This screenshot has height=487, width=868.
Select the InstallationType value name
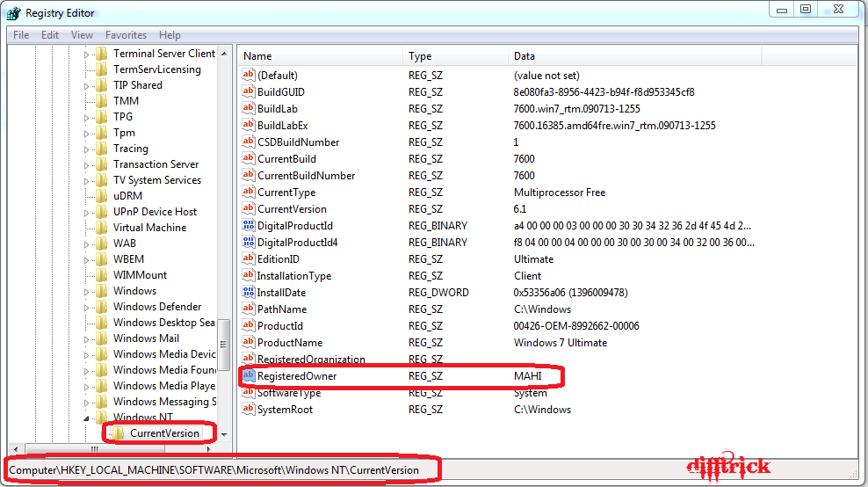(x=294, y=276)
